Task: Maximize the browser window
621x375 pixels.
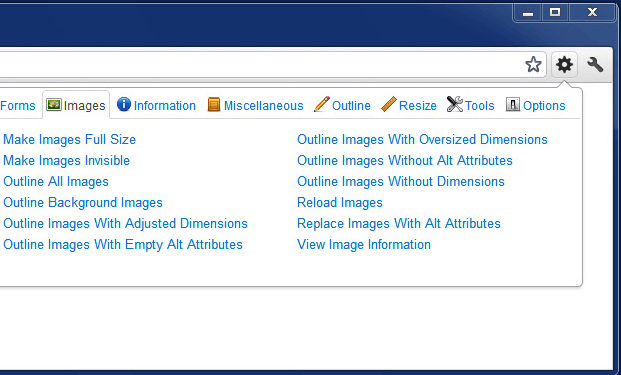Action: (555, 13)
